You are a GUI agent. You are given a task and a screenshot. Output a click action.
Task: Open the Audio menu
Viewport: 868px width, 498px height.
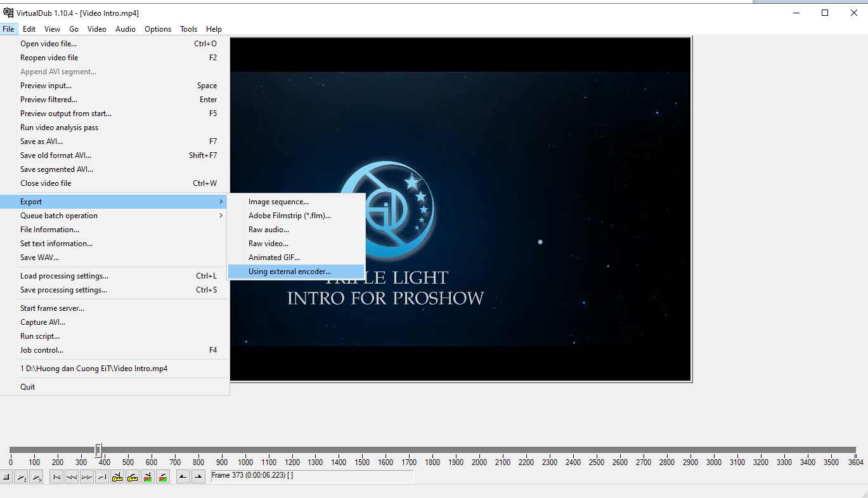pos(125,29)
